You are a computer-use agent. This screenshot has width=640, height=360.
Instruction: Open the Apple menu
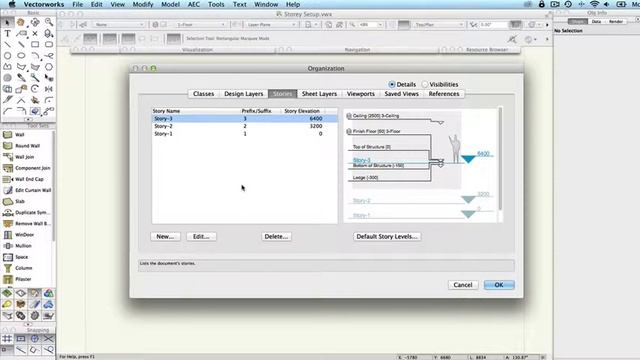(12, 4)
